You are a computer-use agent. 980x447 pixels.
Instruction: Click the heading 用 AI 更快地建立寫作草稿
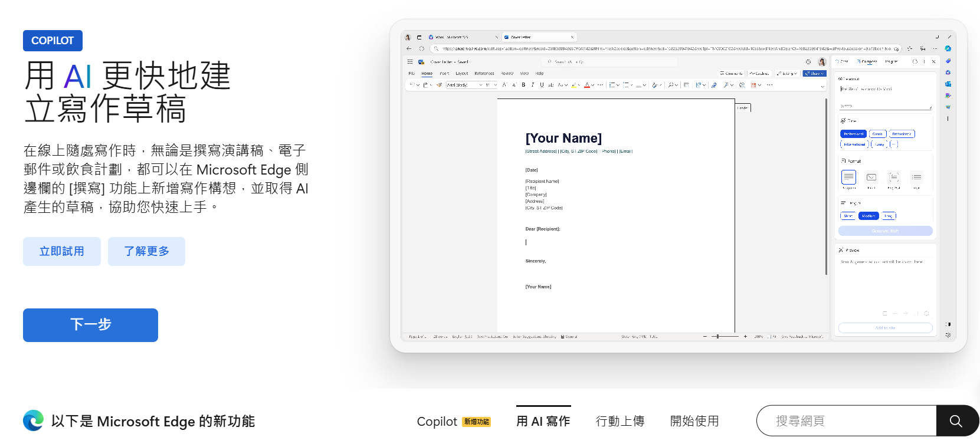(127, 93)
